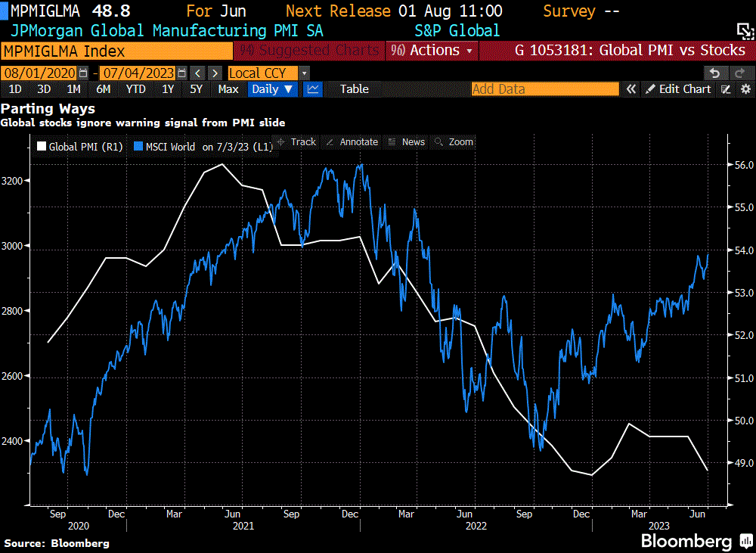756x553 pixels.
Task: Select the 1M time range
Action: click(x=74, y=89)
